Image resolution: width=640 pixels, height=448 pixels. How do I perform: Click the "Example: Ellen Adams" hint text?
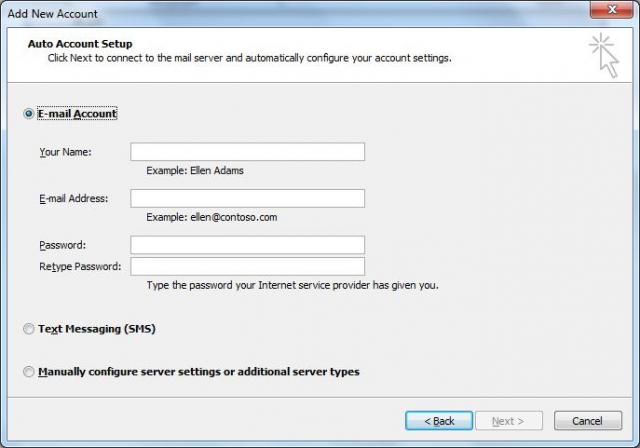195,171
